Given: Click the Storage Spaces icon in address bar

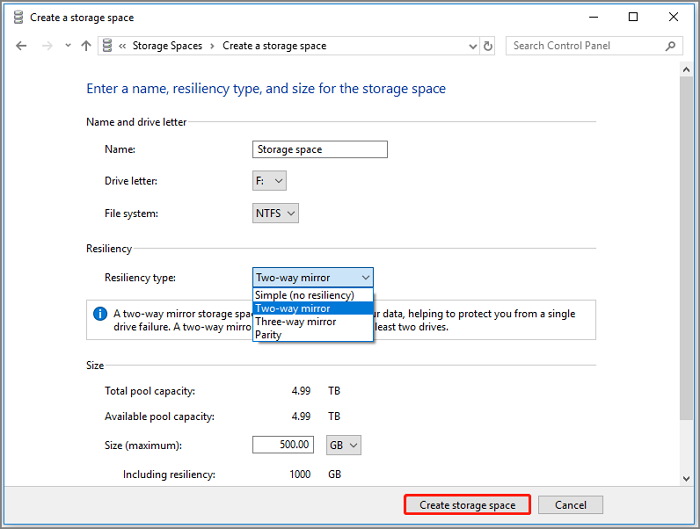Looking at the screenshot, I should coord(106,46).
